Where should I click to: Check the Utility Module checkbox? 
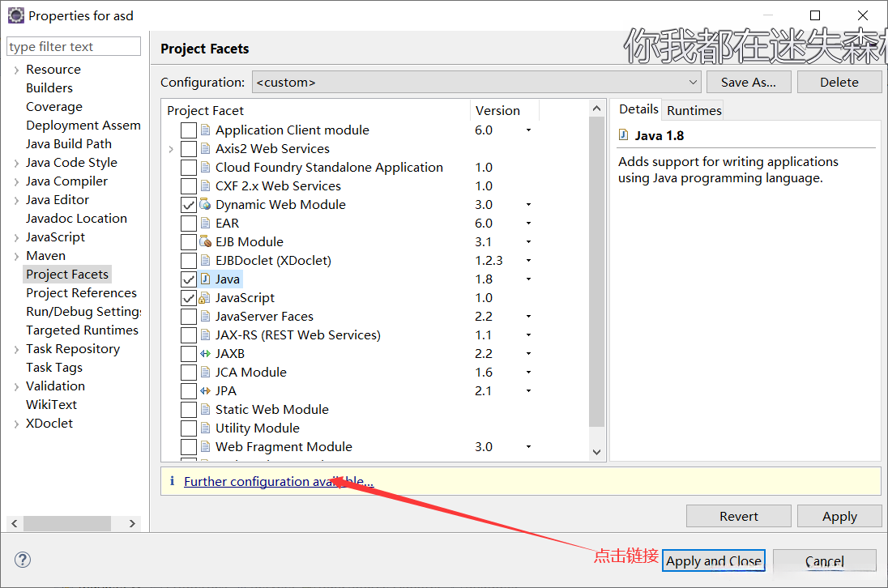pyautogui.click(x=189, y=428)
